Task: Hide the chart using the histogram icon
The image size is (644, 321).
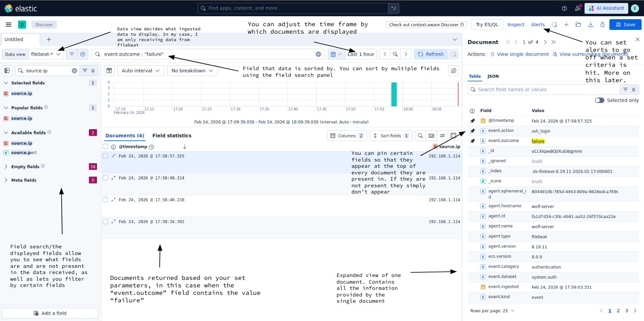Action: (x=109, y=71)
